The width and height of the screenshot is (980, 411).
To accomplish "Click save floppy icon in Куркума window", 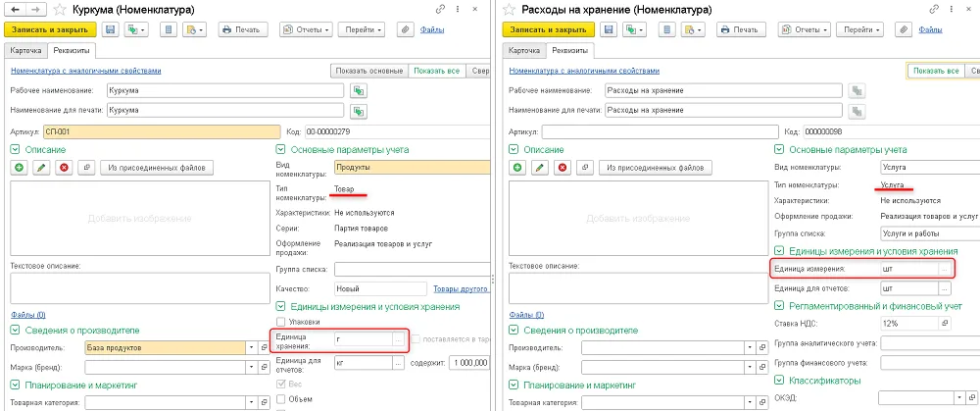I will [111, 29].
